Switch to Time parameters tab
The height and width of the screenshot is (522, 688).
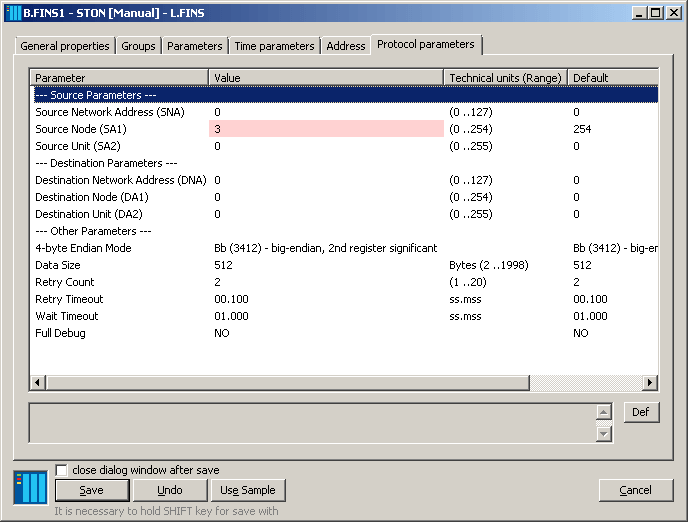274,46
